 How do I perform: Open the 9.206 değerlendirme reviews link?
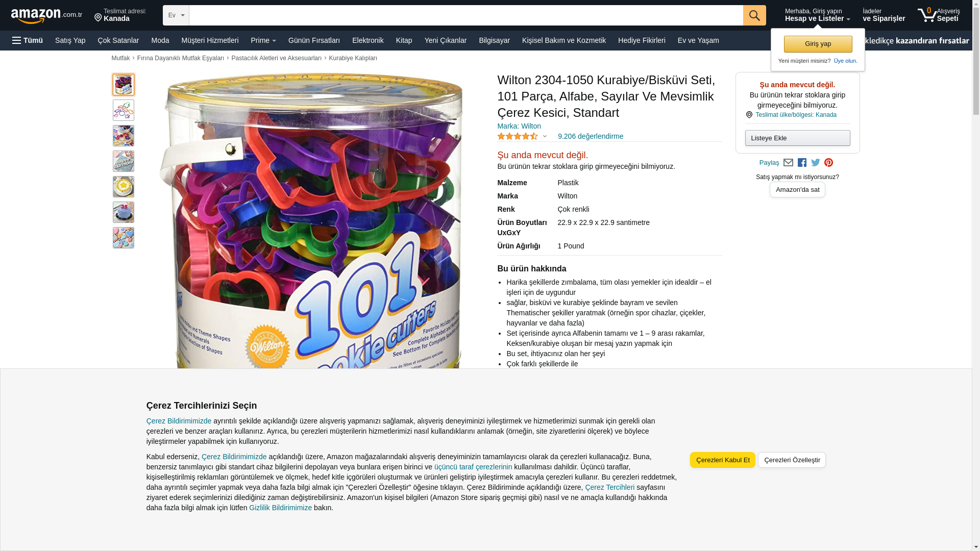point(591,136)
